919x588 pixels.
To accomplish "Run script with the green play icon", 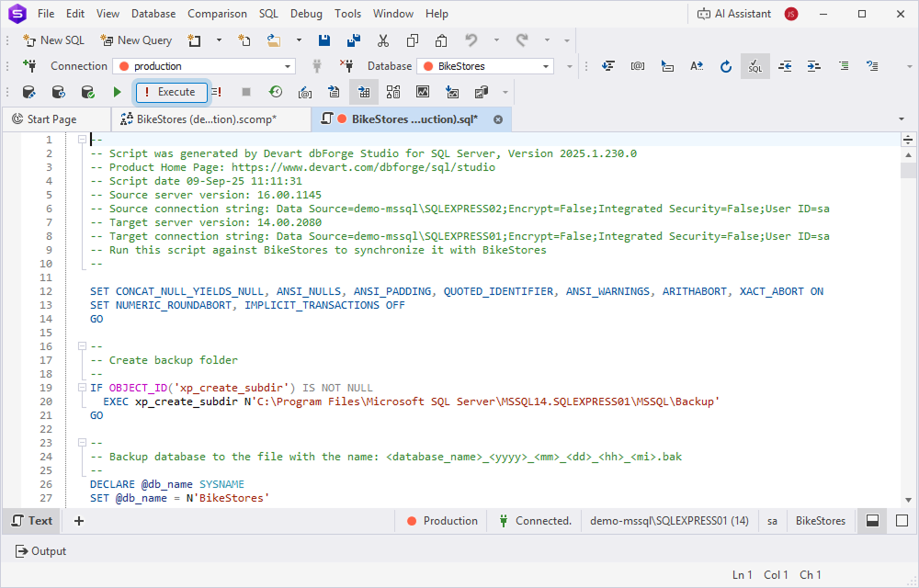I will 116,92.
